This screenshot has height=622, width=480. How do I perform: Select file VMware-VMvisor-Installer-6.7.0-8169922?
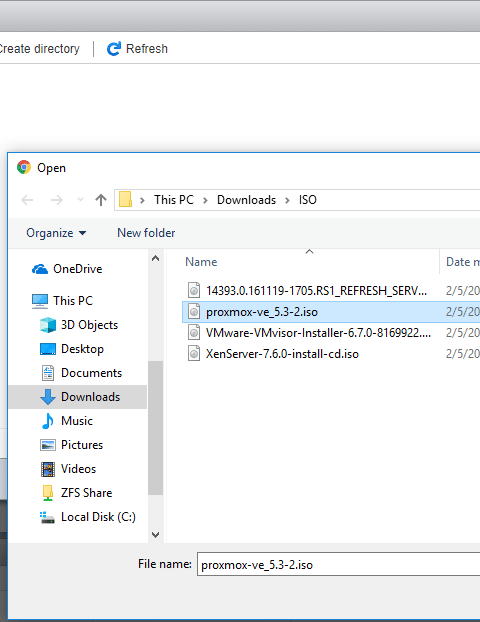click(318, 333)
